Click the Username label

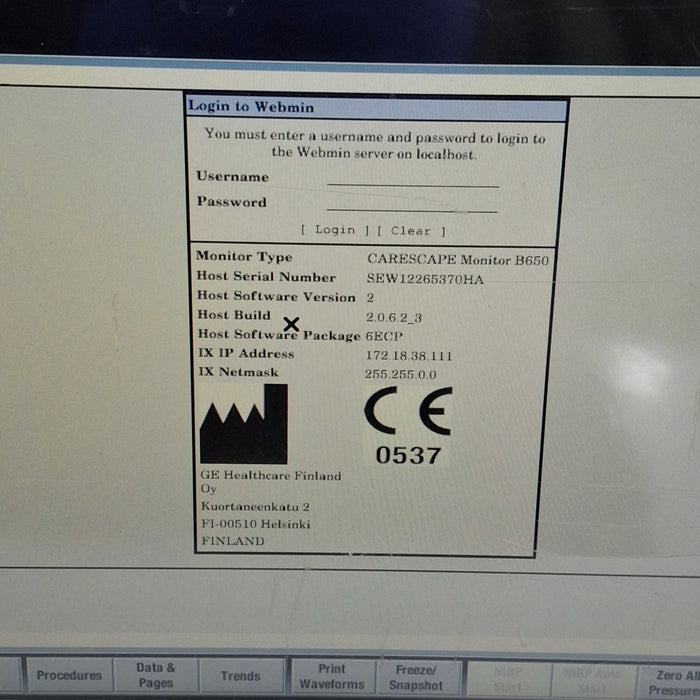pyautogui.click(x=233, y=176)
